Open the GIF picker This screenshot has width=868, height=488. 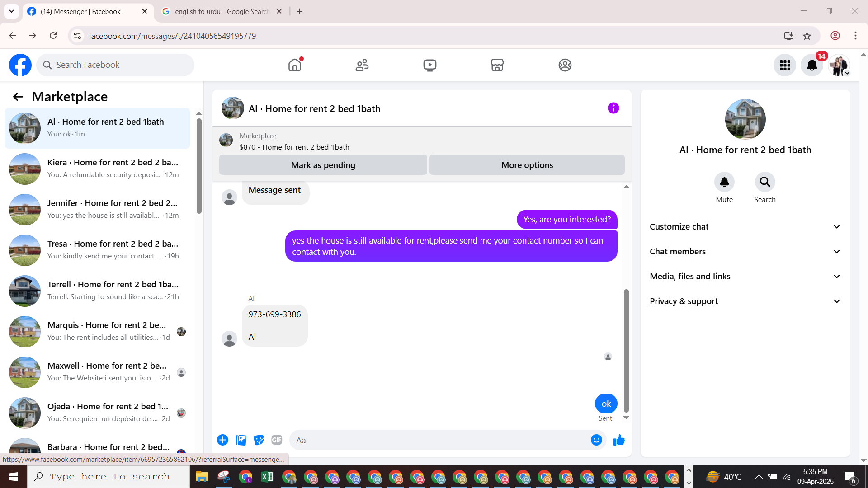[x=277, y=440]
